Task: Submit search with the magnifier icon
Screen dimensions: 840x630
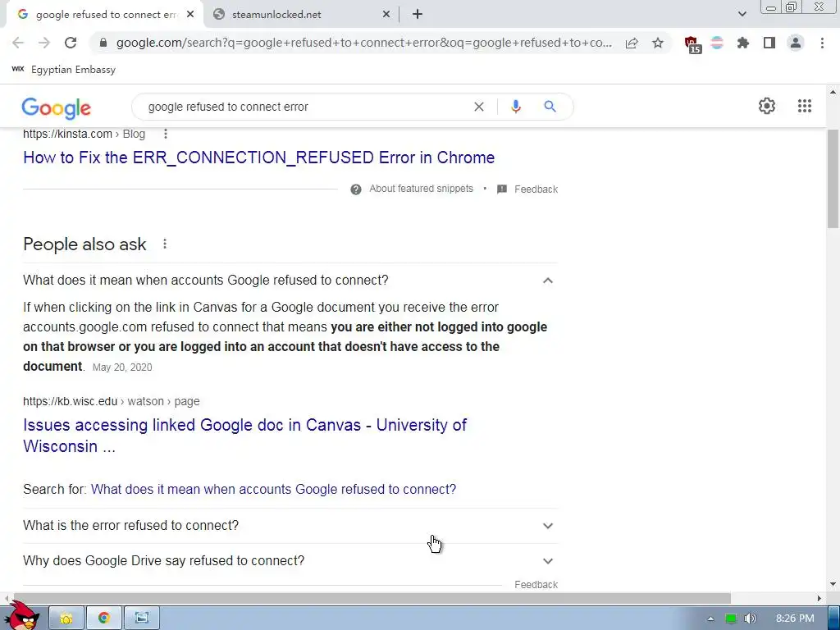Action: pyautogui.click(x=550, y=107)
